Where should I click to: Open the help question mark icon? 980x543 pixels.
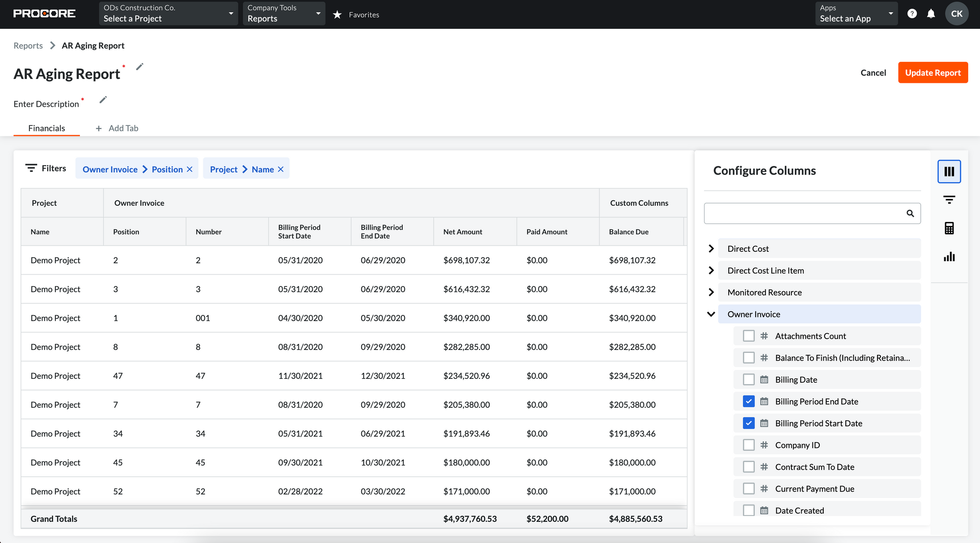[912, 14]
